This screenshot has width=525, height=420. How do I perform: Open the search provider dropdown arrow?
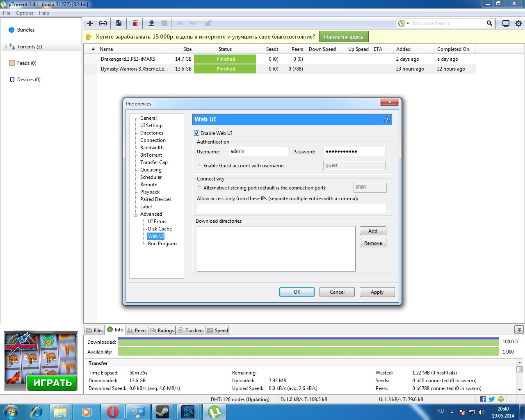click(408, 23)
